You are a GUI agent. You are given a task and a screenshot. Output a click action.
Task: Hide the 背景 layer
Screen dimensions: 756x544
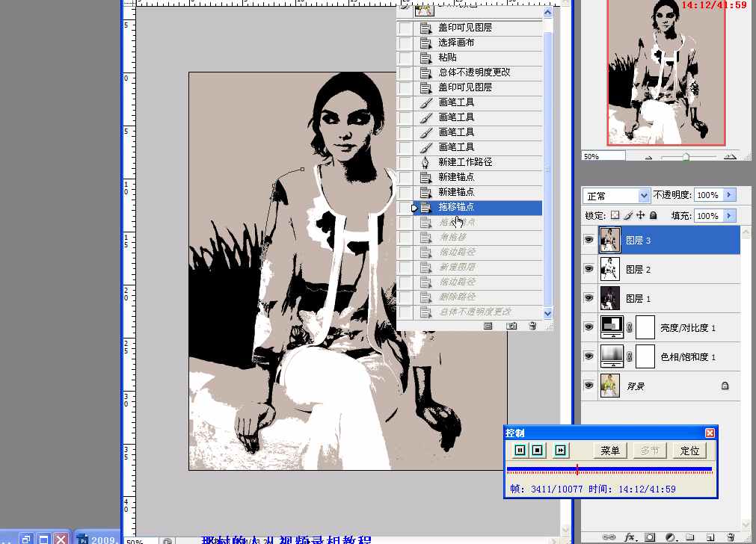[588, 386]
